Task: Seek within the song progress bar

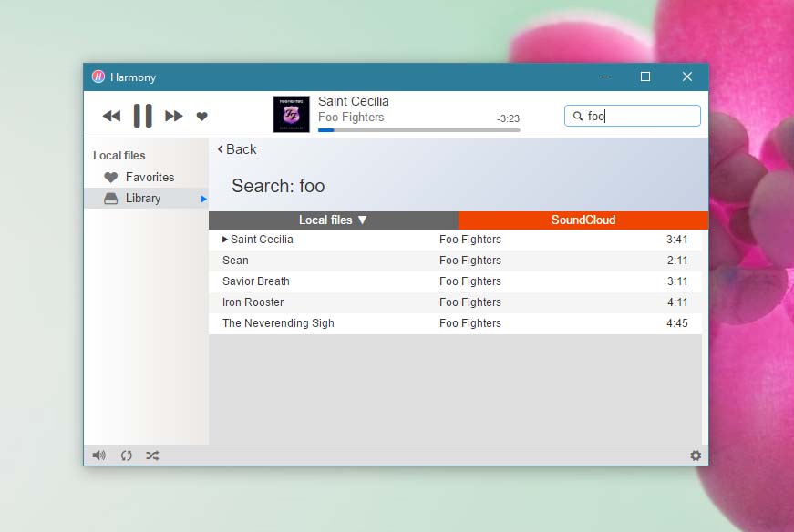Action: (419, 130)
